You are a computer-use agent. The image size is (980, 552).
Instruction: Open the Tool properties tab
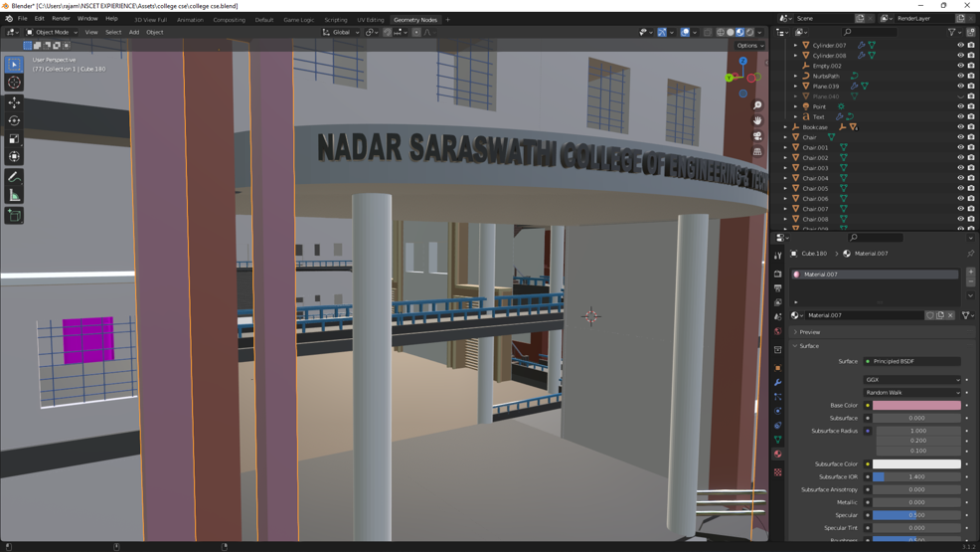(778, 255)
